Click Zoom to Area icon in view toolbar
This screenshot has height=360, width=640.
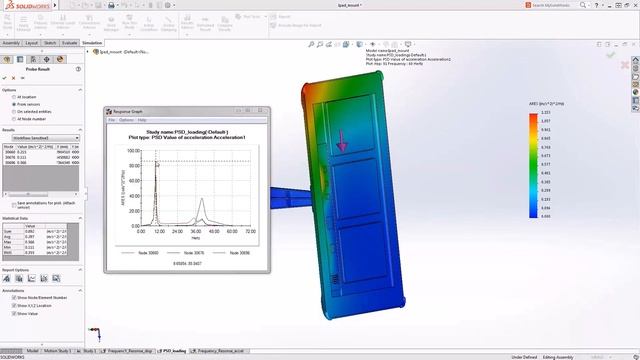pyautogui.click(x=320, y=44)
